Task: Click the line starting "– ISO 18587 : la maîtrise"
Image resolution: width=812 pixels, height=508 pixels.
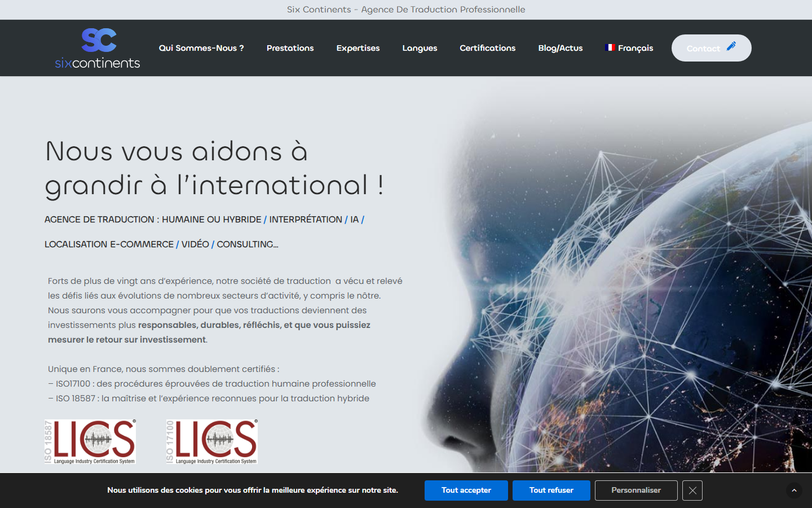Action: tap(209, 398)
